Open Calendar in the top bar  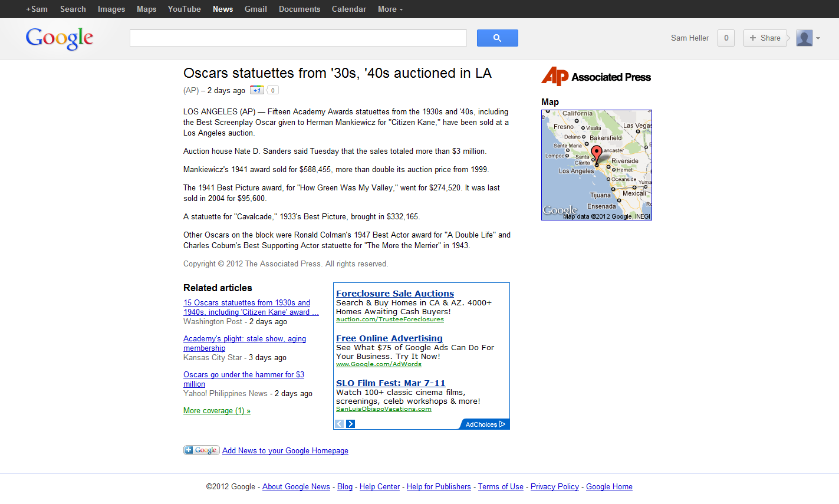coord(349,9)
